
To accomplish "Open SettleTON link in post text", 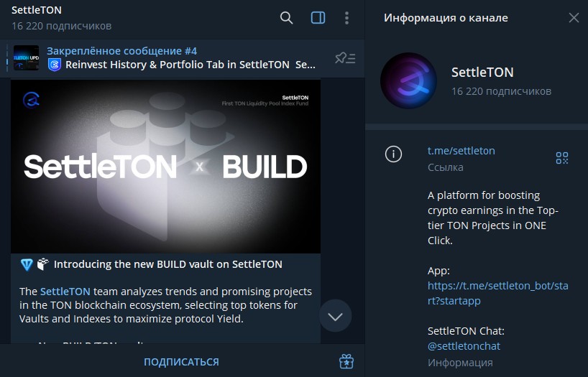I will pyautogui.click(x=65, y=292).
